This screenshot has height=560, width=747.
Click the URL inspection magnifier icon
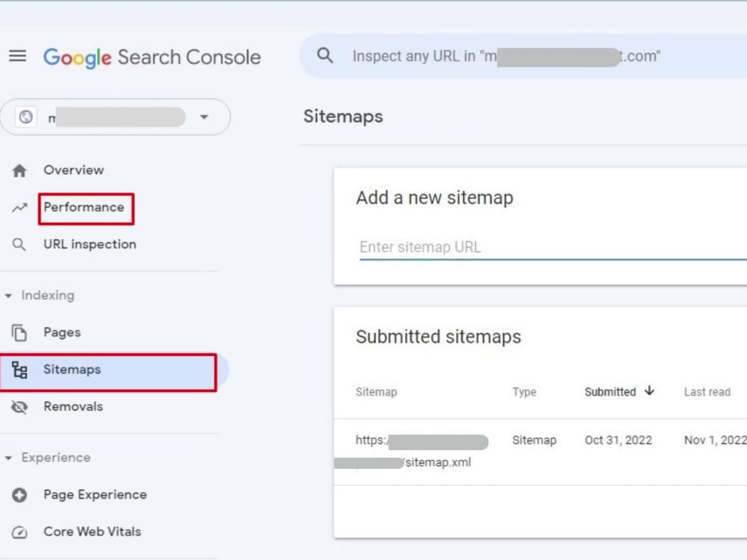point(19,245)
